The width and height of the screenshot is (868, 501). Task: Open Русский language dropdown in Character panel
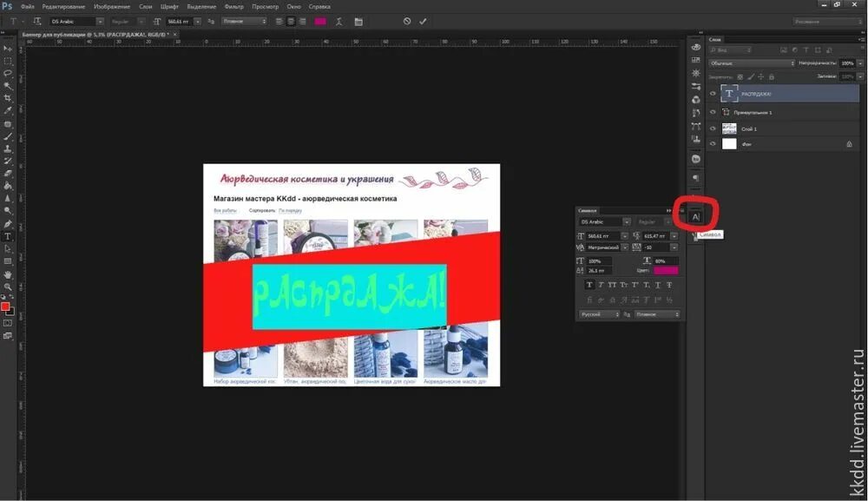pyautogui.click(x=600, y=314)
